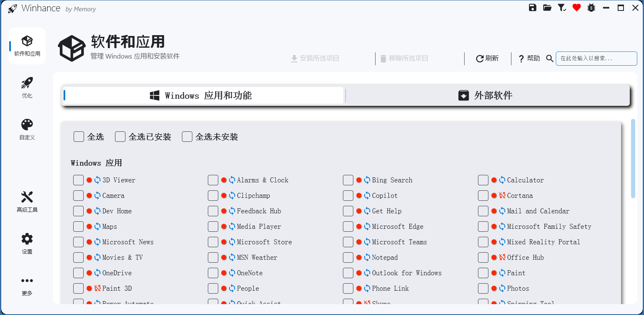Click the Media Player app label
This screenshot has width=644, height=315.
click(x=259, y=227)
